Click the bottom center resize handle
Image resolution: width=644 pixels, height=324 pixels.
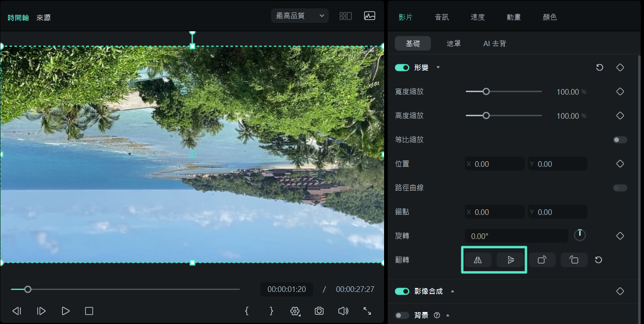point(192,263)
